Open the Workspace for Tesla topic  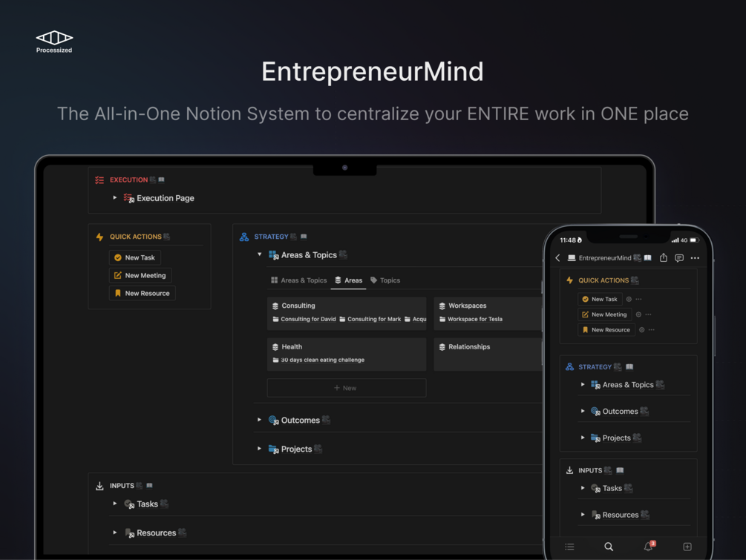[471, 319]
